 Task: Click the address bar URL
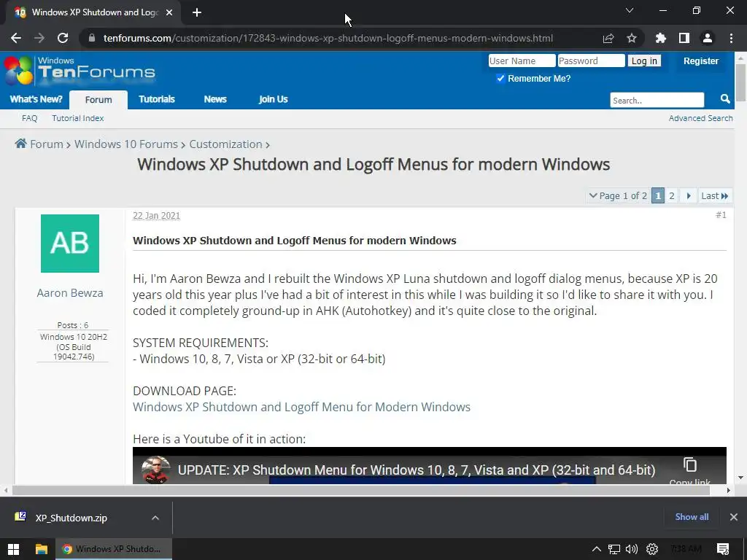pos(328,38)
